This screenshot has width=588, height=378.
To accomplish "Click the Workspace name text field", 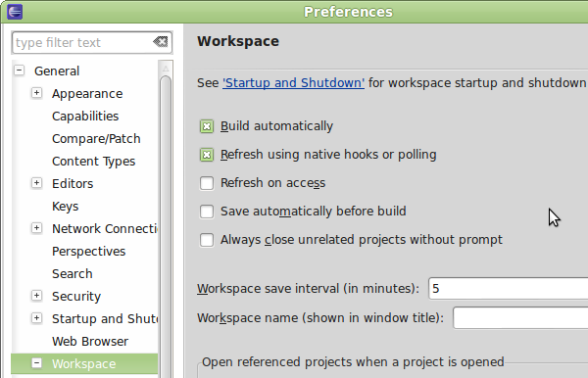I will coord(520,317).
